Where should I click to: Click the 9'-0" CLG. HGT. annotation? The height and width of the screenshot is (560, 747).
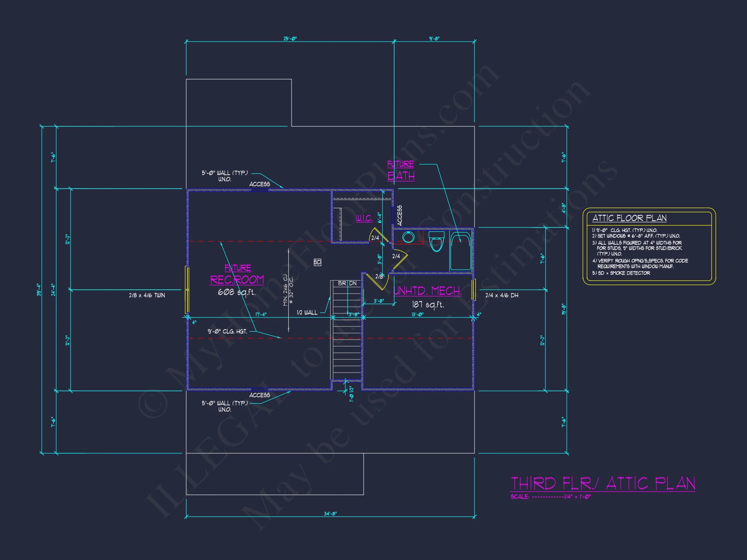coord(227,332)
